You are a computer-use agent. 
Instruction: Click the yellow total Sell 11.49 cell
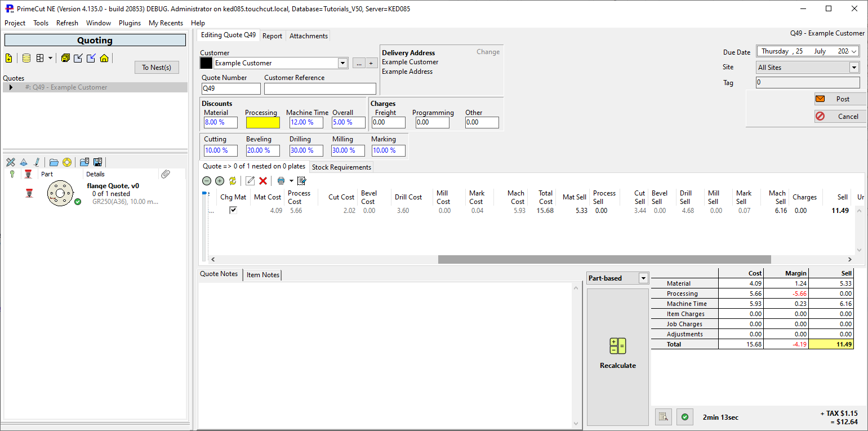831,344
